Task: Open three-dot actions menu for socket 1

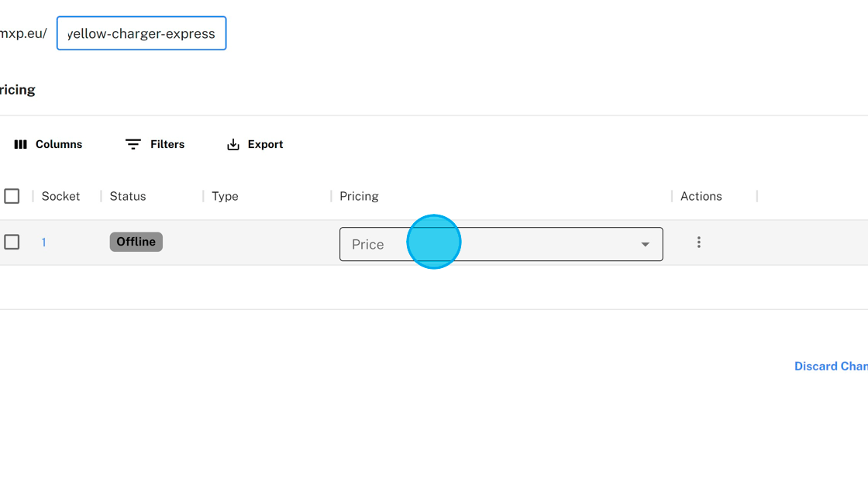Action: 698,242
